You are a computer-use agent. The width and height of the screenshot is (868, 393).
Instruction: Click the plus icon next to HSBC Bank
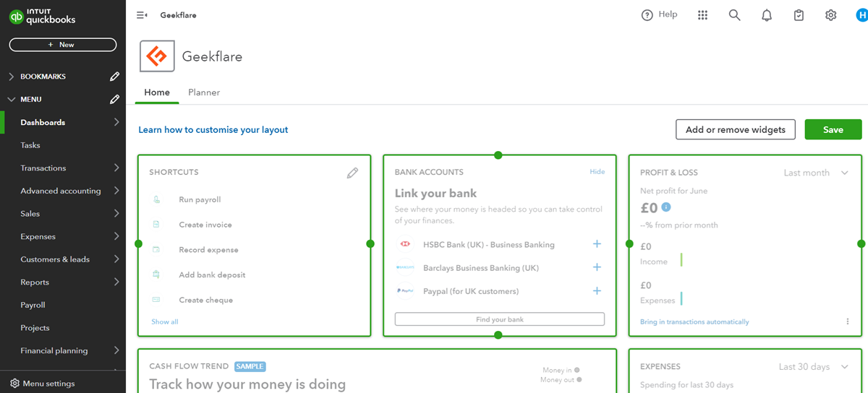[x=597, y=244]
